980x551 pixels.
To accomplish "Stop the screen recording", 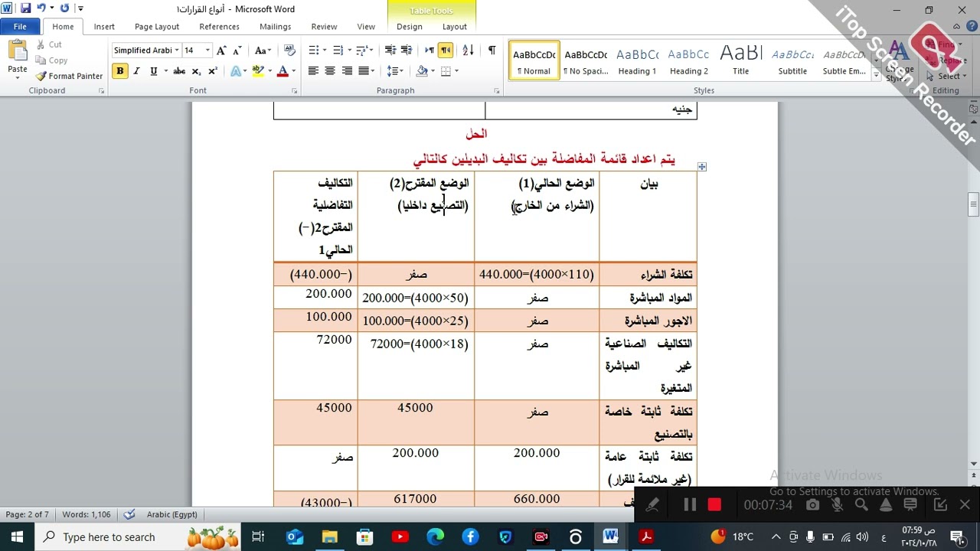I will point(714,505).
